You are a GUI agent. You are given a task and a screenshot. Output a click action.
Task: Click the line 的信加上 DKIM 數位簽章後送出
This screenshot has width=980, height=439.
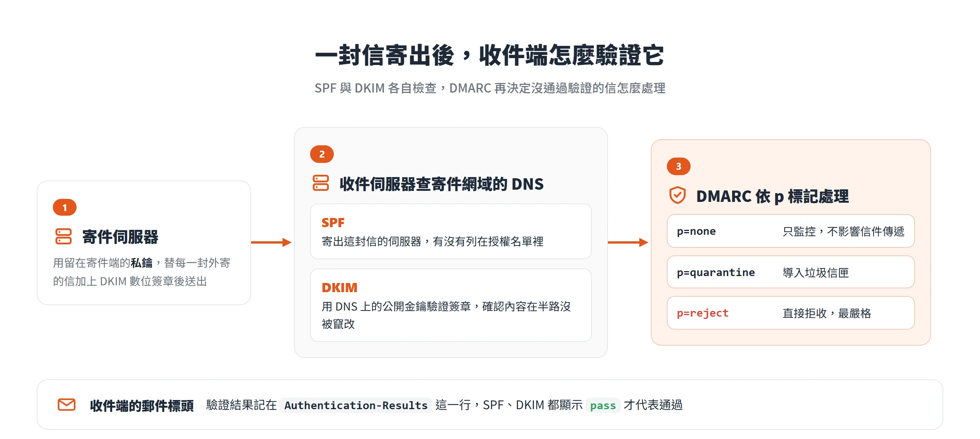tap(130, 281)
